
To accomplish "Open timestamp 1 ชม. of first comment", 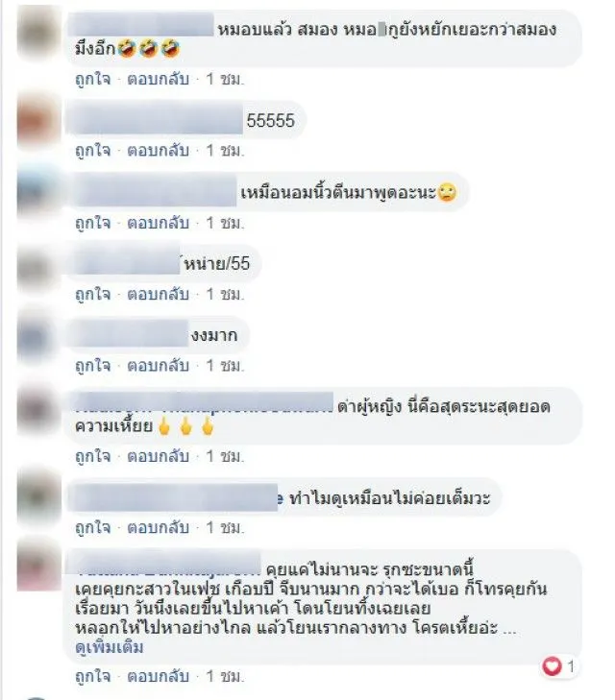I will (x=225, y=79).
